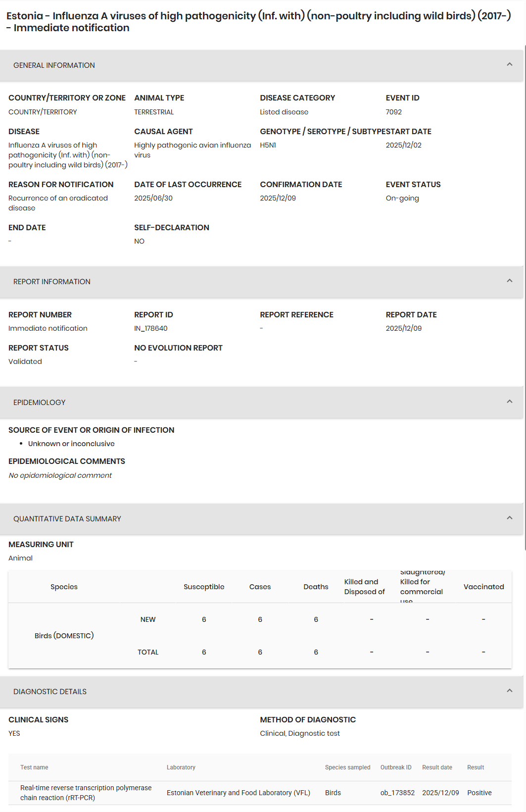Select the Susceptible column header
Screen dimensions: 526x812
[x=204, y=587]
